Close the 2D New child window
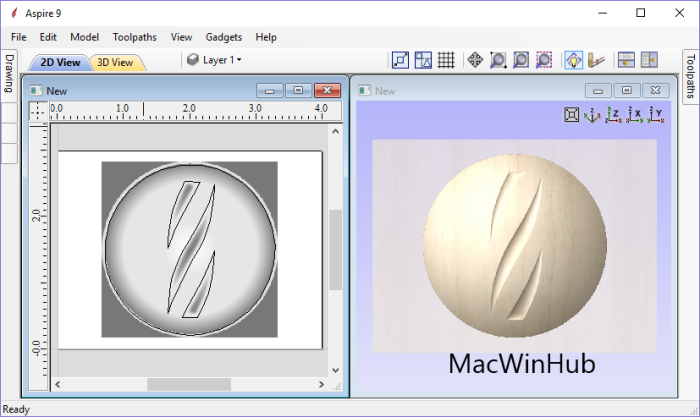Image resolution: width=700 pixels, height=417 pixels. [327, 91]
